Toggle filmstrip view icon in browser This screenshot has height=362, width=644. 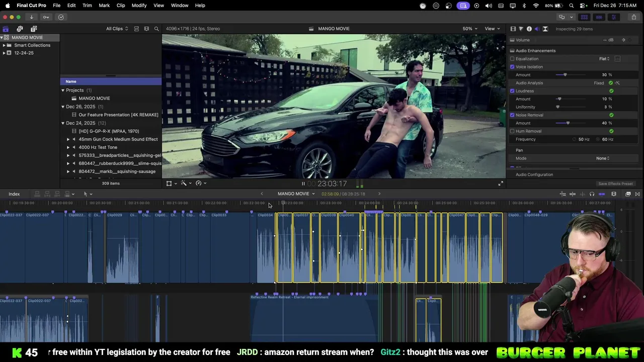tap(146, 29)
